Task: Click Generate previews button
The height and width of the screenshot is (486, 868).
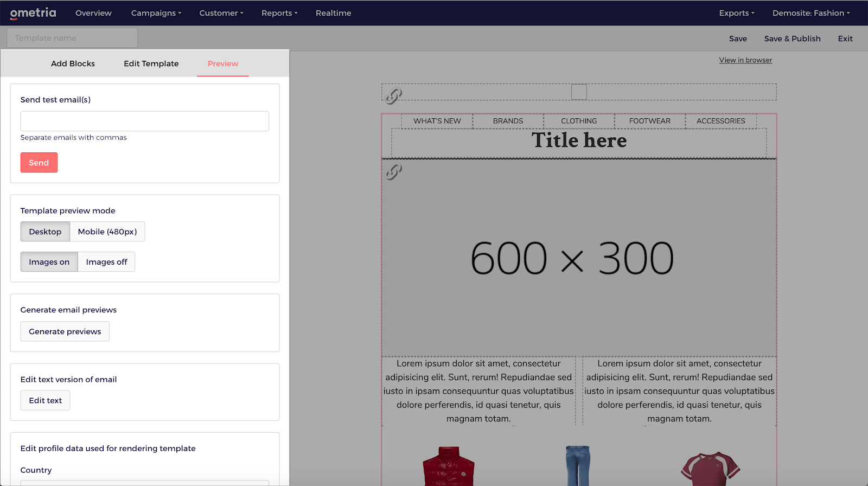Action: [x=65, y=331]
